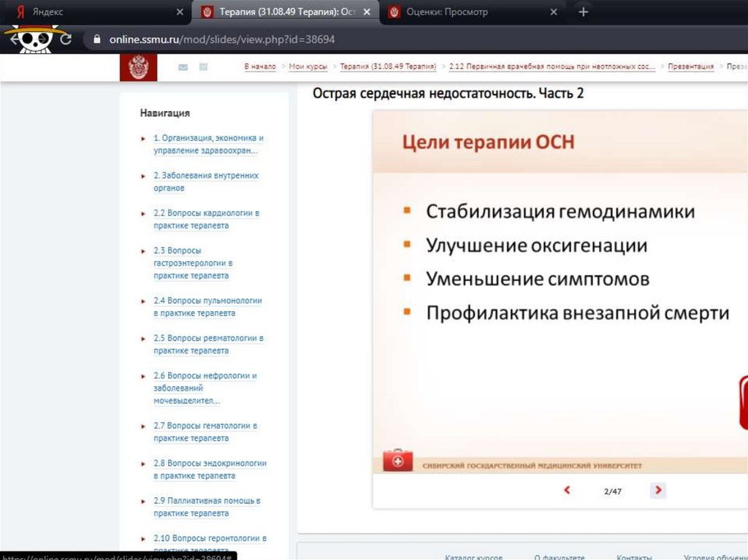Open messages envelope icon in header
Image resolution: width=748 pixels, height=560 pixels.
(183, 67)
